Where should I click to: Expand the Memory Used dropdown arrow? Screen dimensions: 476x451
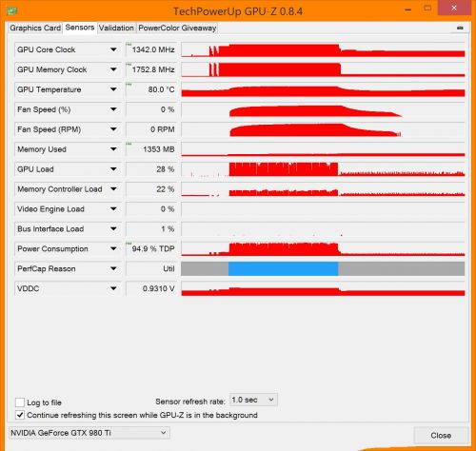click(x=113, y=149)
